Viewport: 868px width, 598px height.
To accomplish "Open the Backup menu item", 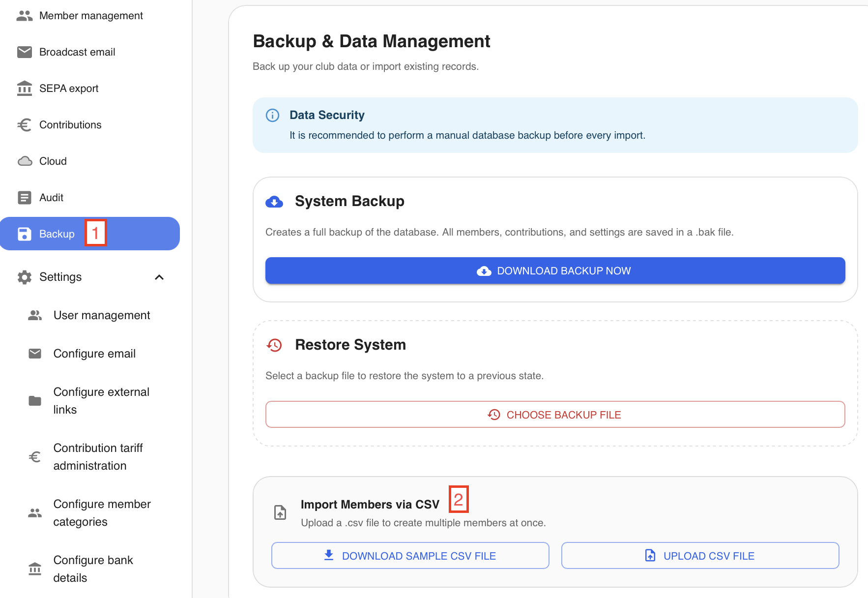I will (x=90, y=234).
